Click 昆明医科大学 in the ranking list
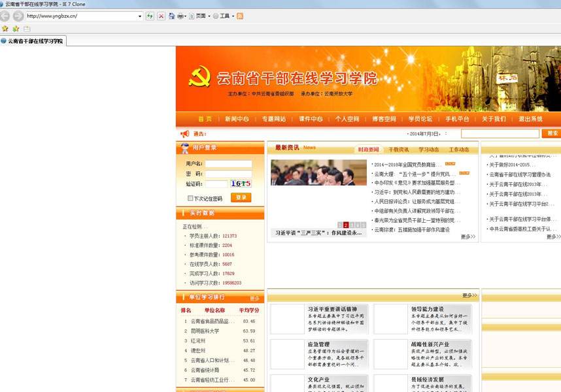561x392 pixels. pyautogui.click(x=205, y=331)
